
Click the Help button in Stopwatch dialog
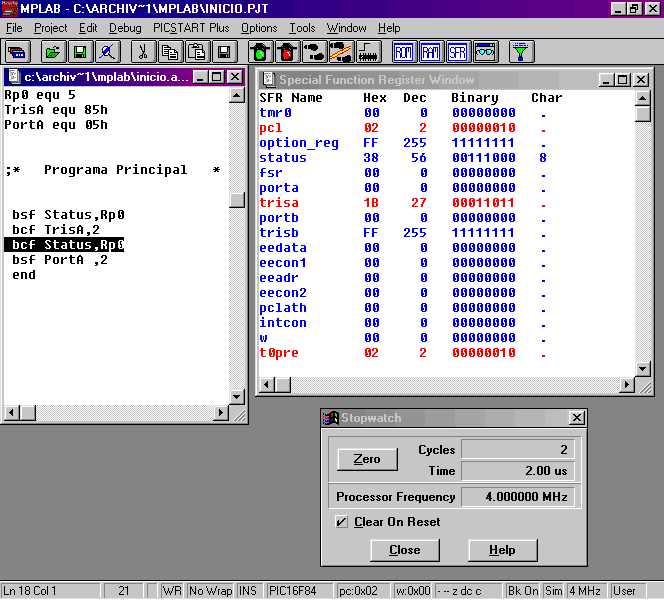(502, 550)
